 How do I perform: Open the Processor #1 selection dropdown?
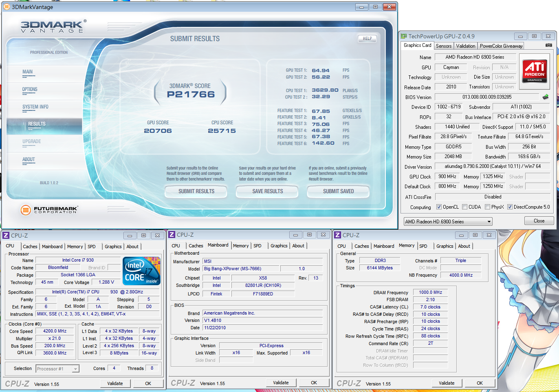point(57,369)
